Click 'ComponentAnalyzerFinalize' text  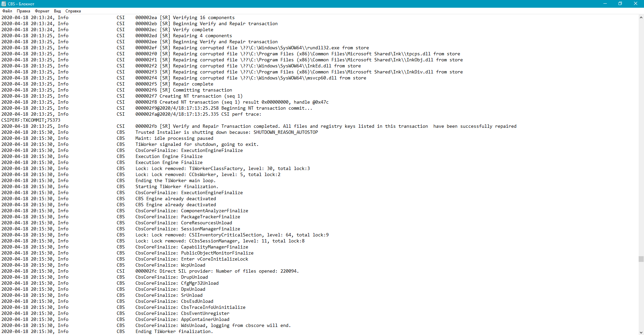pyautogui.click(x=214, y=211)
